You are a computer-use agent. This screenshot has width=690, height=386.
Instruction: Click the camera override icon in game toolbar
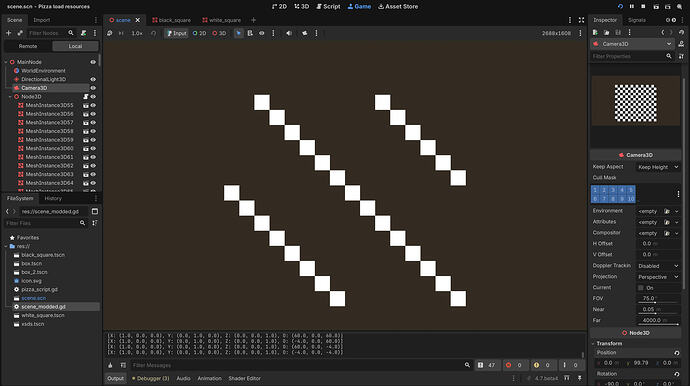click(x=305, y=33)
